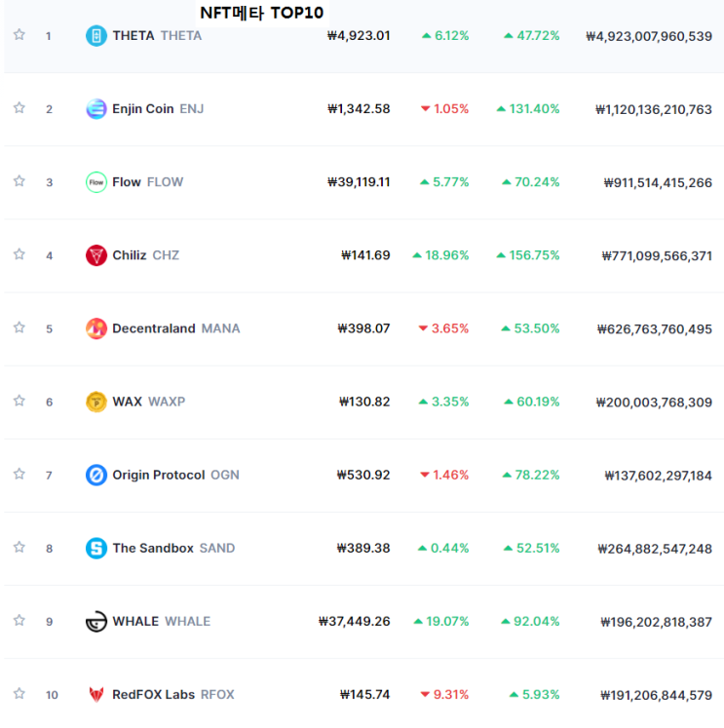Viewport: 724px width, 728px height.
Task: Click WAX market cap ₩200,003,768,309
Action: pyautogui.click(x=654, y=402)
